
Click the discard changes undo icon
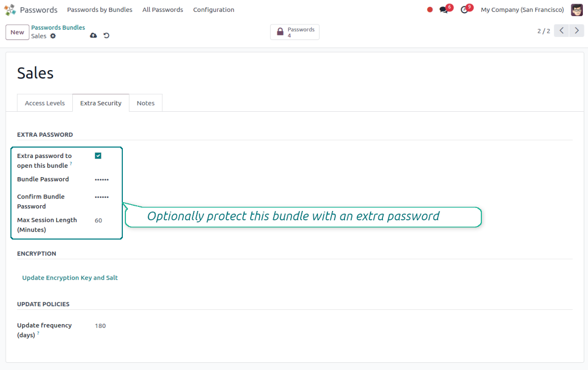point(107,35)
